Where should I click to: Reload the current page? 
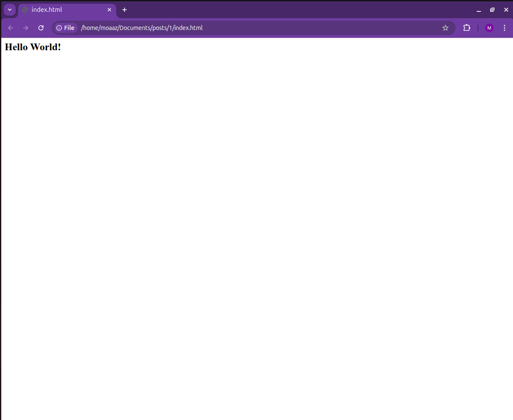[x=41, y=28]
